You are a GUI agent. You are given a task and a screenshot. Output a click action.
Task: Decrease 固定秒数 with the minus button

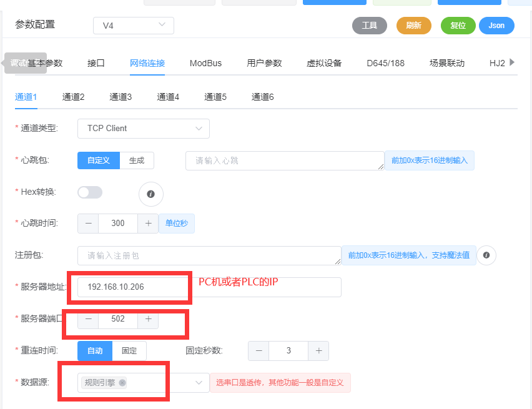[x=259, y=351]
